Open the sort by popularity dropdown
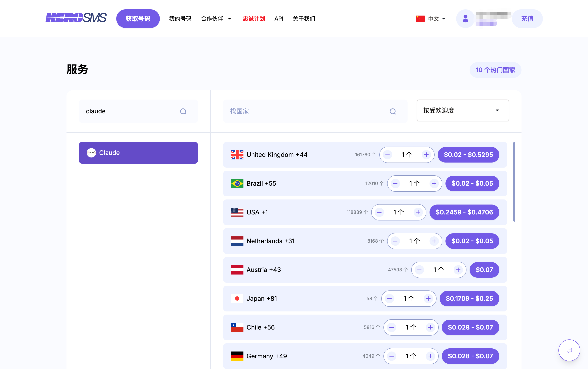This screenshot has height=369, width=588. tap(463, 111)
